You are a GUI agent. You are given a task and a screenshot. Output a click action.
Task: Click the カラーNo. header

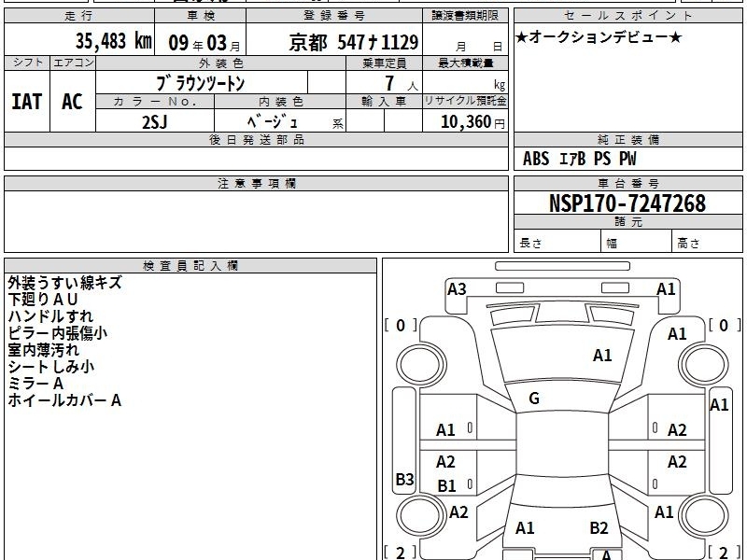click(155, 102)
